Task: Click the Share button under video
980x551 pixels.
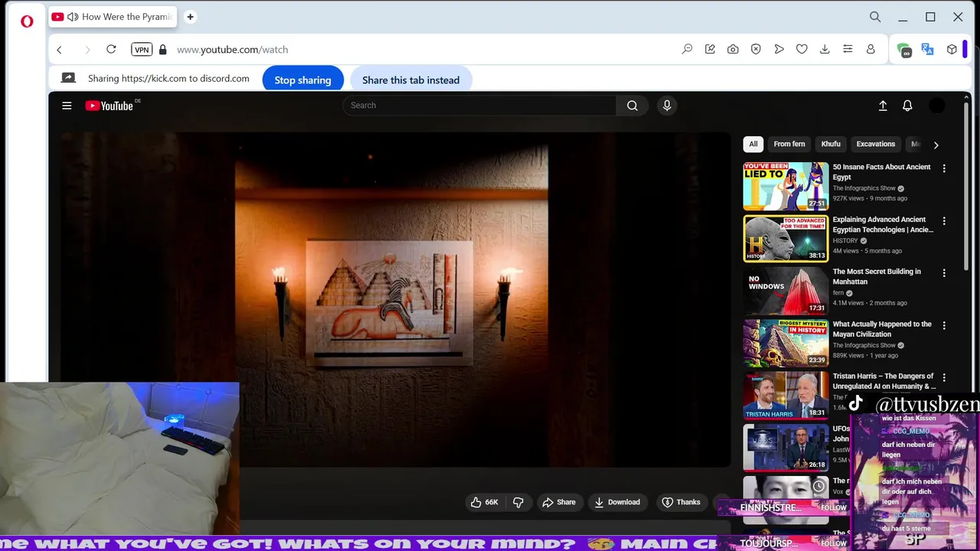Action: (558, 502)
